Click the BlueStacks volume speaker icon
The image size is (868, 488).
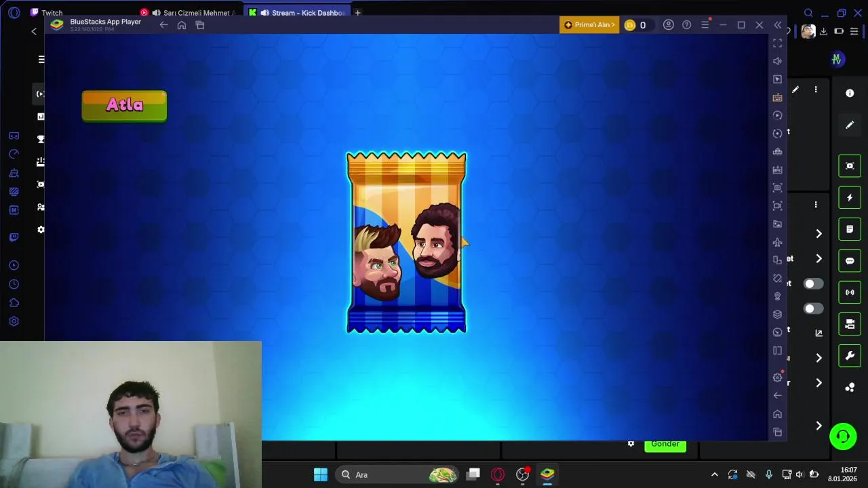coord(778,61)
